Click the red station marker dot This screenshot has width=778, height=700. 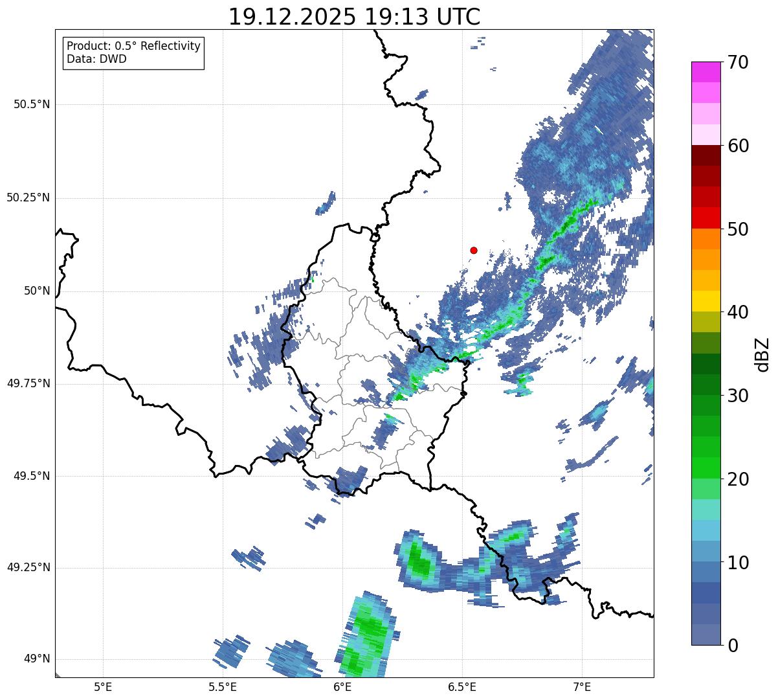[474, 250]
